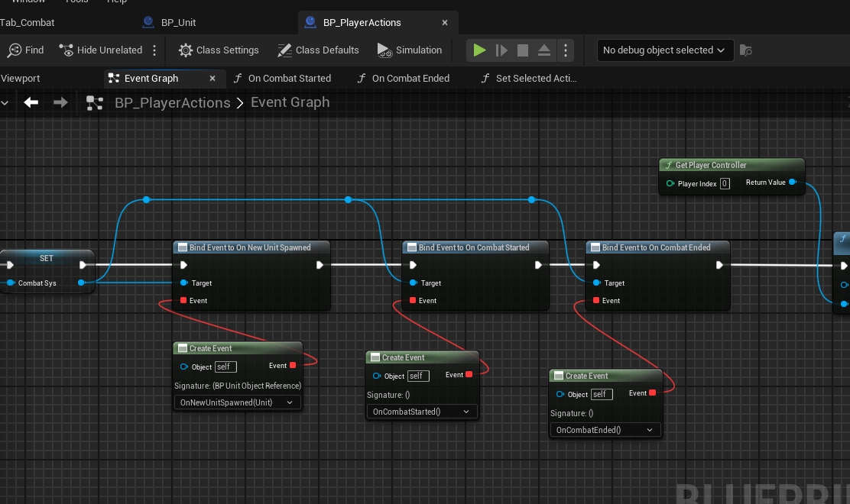Open the graph history dropdown chevron
850x504 pixels.
[5, 102]
